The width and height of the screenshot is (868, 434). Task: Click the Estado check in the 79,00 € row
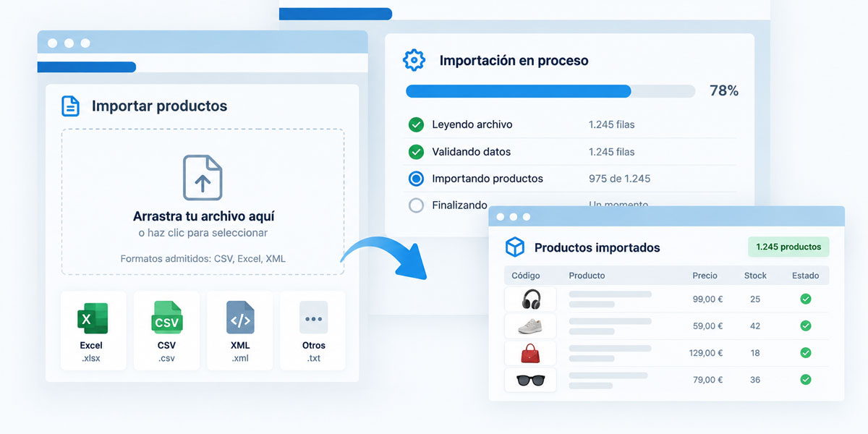tap(805, 380)
